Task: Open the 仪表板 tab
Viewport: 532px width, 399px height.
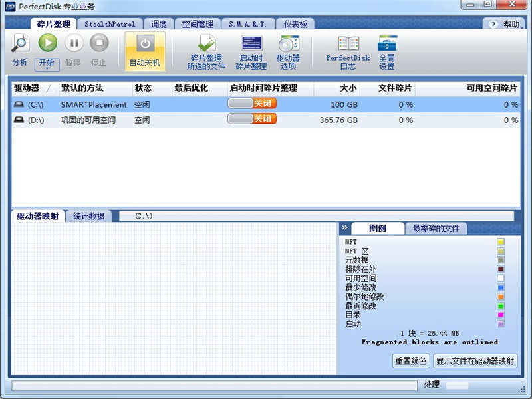Action: [x=295, y=24]
